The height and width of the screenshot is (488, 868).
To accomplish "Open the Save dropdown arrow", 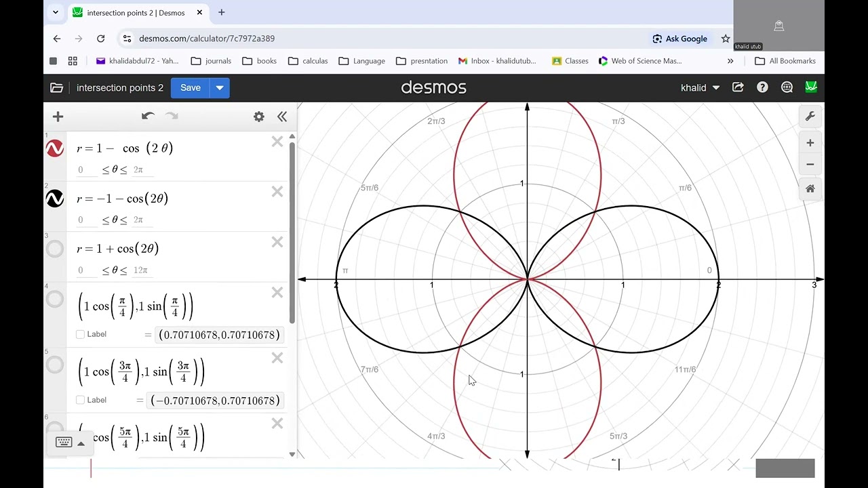I will coord(220,88).
